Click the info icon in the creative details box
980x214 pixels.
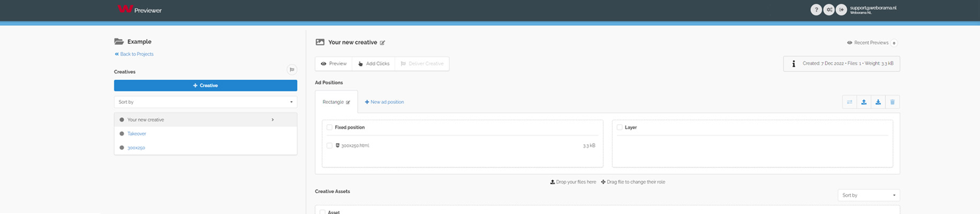coord(794,64)
